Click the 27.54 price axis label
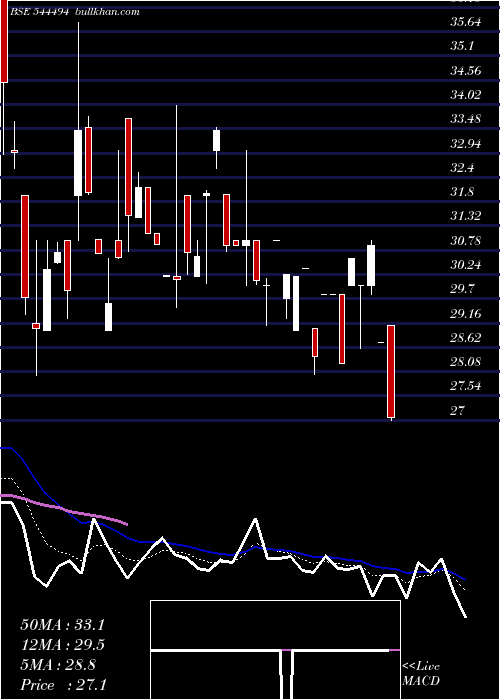The height and width of the screenshot is (700, 500). [466, 386]
